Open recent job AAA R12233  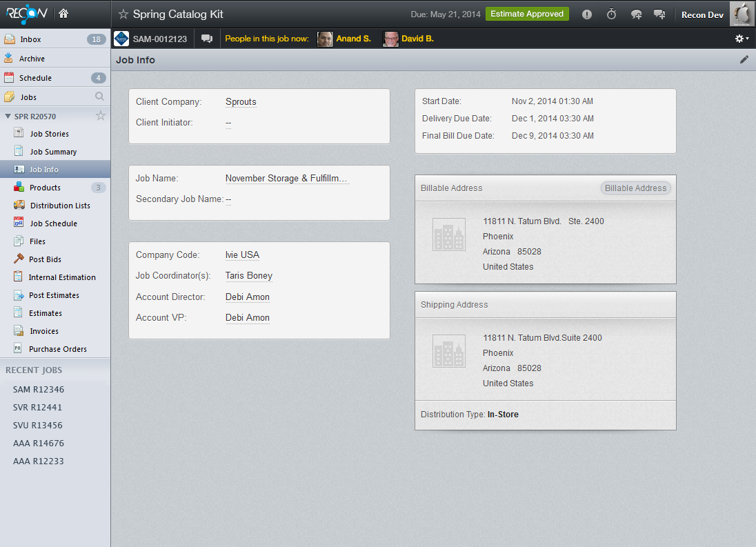(x=39, y=461)
